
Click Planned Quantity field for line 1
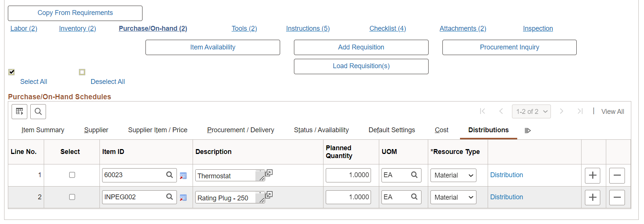pyautogui.click(x=348, y=175)
